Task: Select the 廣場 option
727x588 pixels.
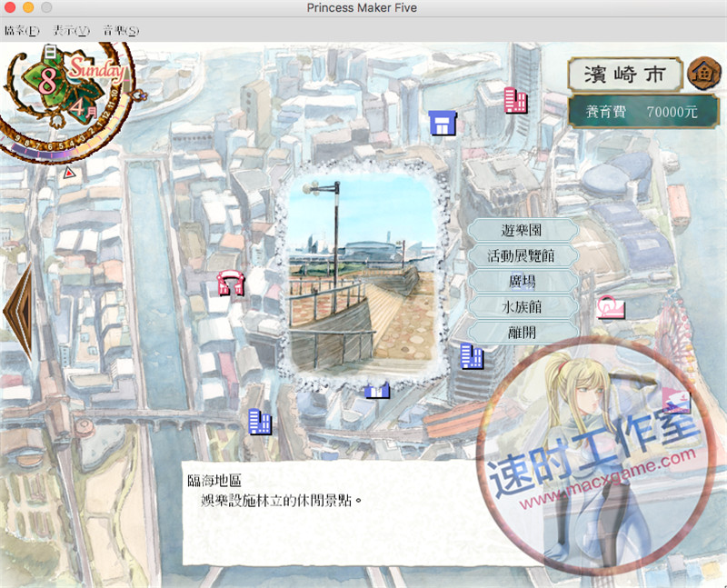Action: (523, 281)
